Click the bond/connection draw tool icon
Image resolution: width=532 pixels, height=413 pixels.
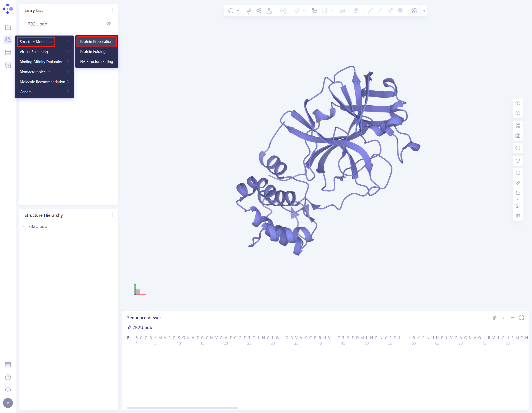(x=390, y=10)
